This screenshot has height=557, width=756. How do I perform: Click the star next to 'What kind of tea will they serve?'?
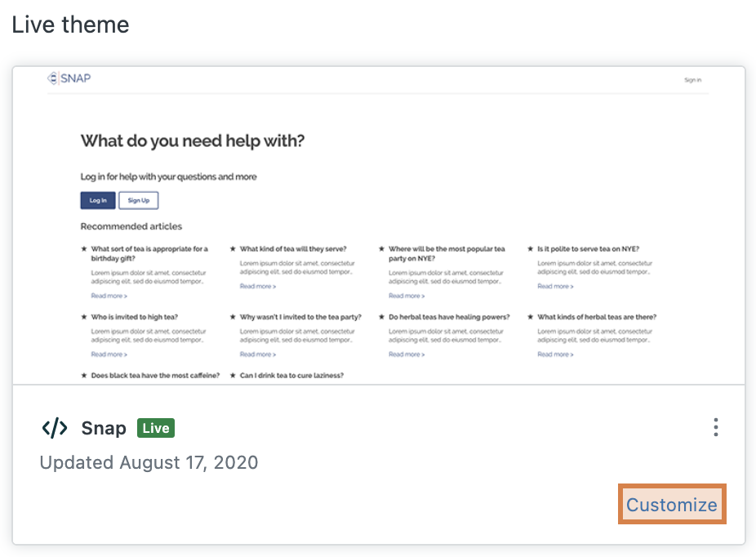[233, 249]
